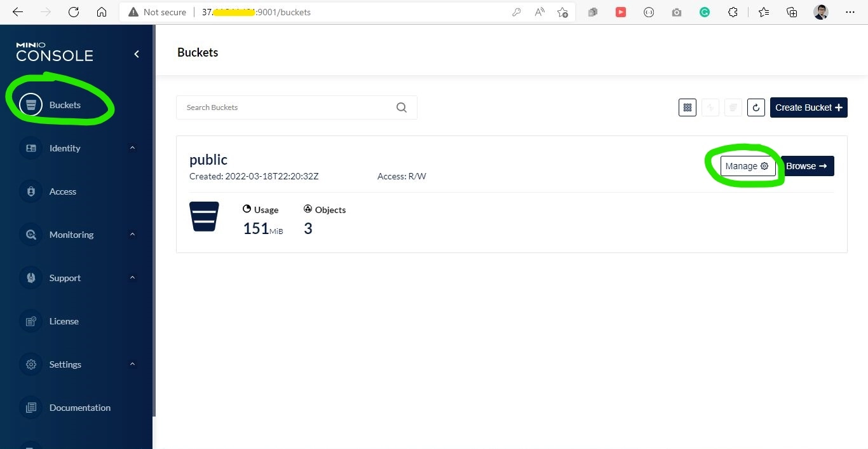Image resolution: width=868 pixels, height=449 pixels.
Task: Click the MinIO Console logo
Action: tap(55, 52)
